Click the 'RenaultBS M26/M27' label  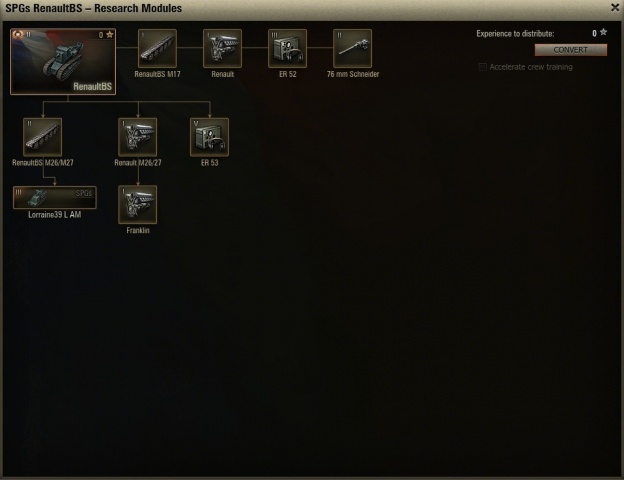click(43, 163)
